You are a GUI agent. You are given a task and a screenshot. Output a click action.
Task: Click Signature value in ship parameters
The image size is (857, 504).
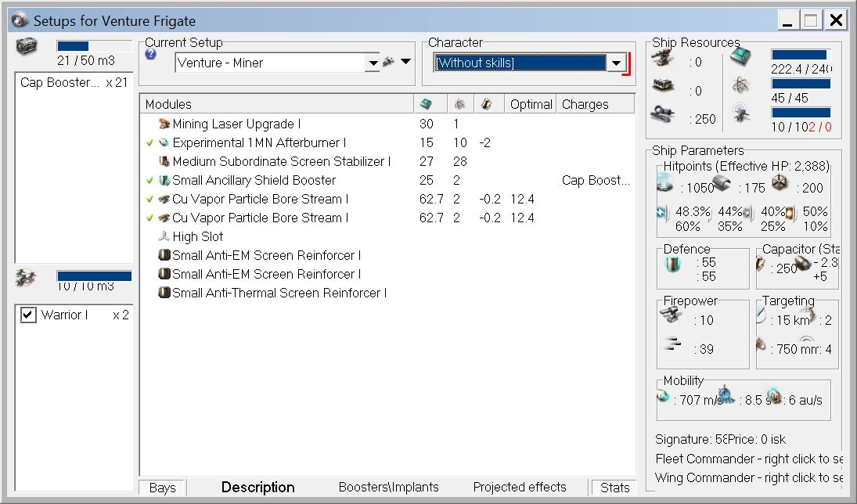(x=691, y=440)
